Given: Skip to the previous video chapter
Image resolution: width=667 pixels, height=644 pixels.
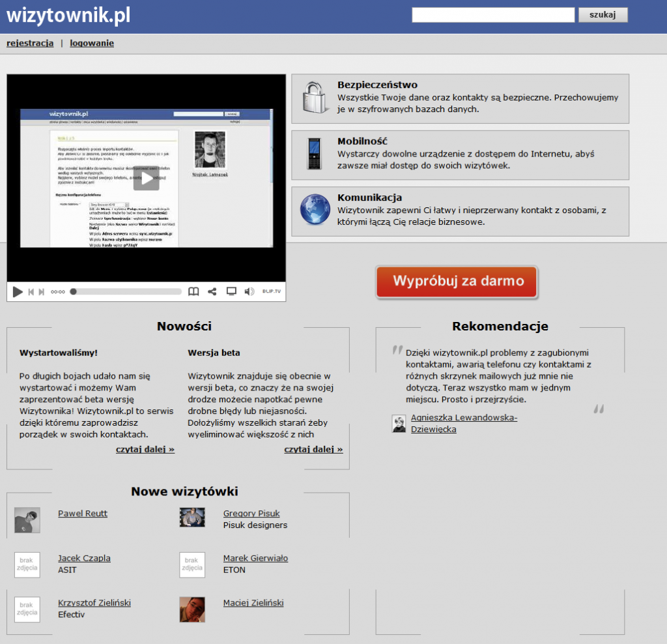Looking at the screenshot, I should pos(31,291).
